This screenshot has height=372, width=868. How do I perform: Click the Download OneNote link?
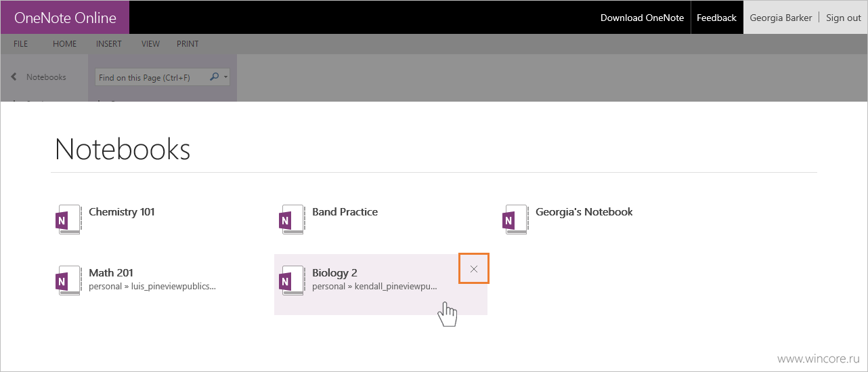pyautogui.click(x=642, y=18)
